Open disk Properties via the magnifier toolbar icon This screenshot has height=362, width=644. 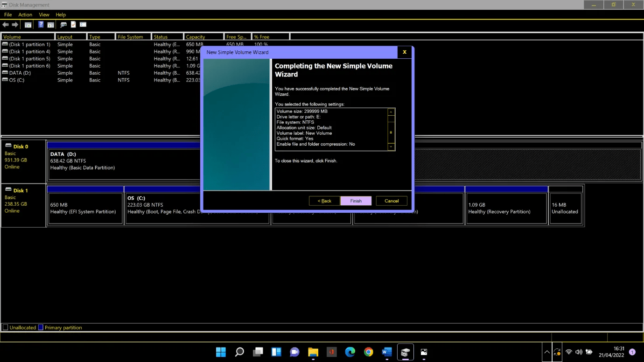pyautogui.click(x=63, y=24)
